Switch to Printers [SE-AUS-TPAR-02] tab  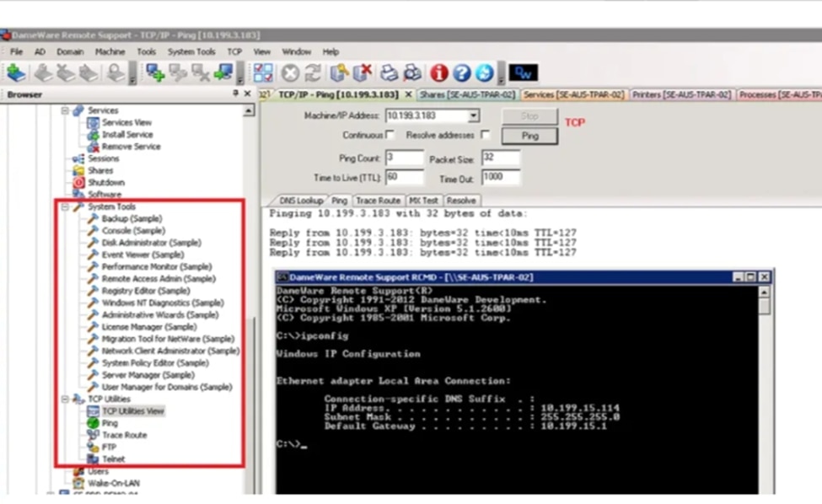pos(681,95)
